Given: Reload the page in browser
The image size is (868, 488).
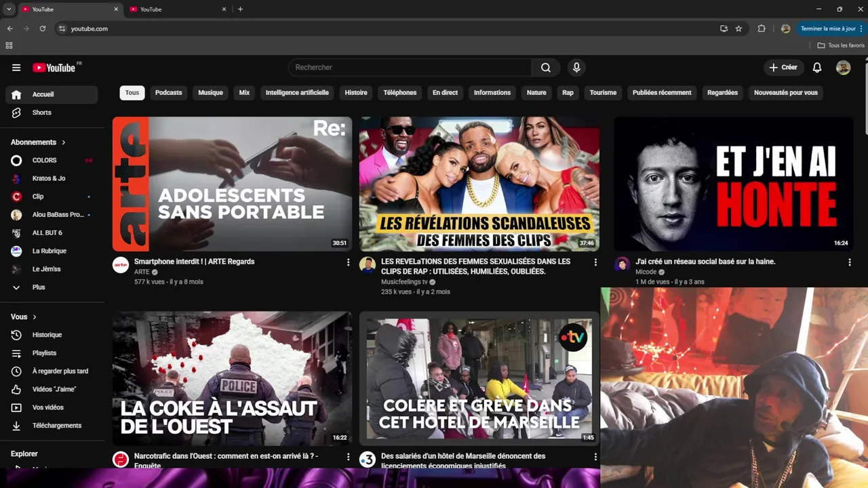Looking at the screenshot, I should pyautogui.click(x=43, y=28).
